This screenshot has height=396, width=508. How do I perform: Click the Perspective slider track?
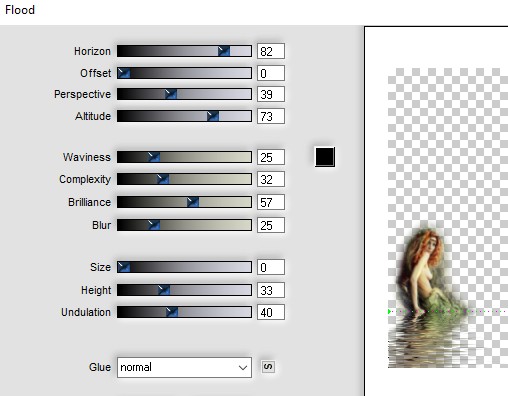pos(184,94)
